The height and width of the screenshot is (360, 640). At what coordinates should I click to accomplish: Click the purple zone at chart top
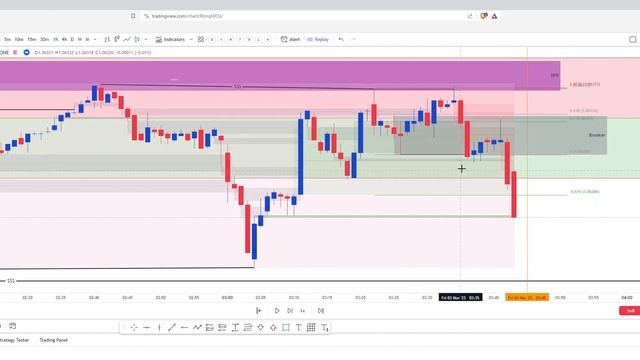280,76
